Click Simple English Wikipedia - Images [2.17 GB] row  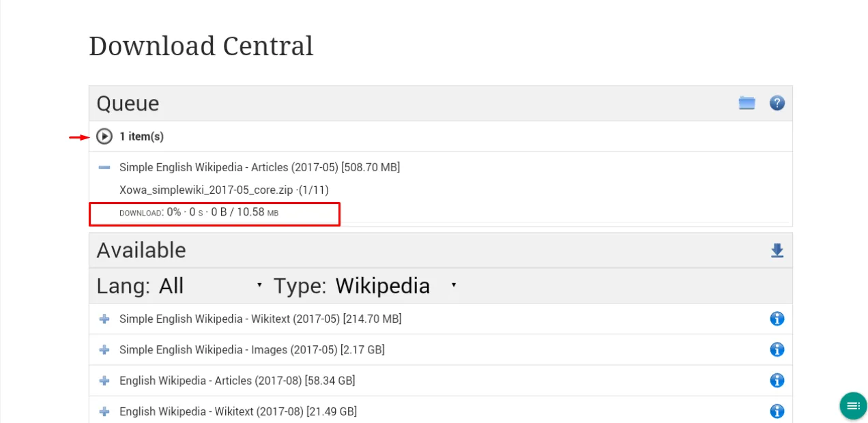[x=440, y=349]
